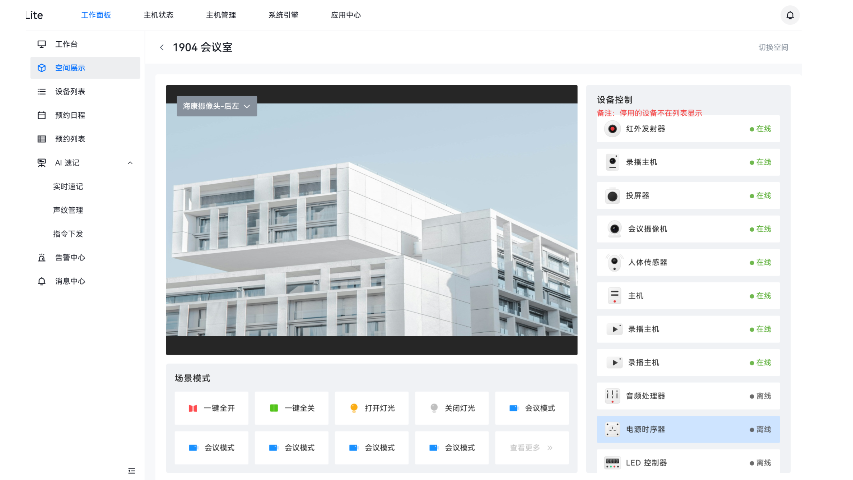Click the camera video preview image

(372, 220)
